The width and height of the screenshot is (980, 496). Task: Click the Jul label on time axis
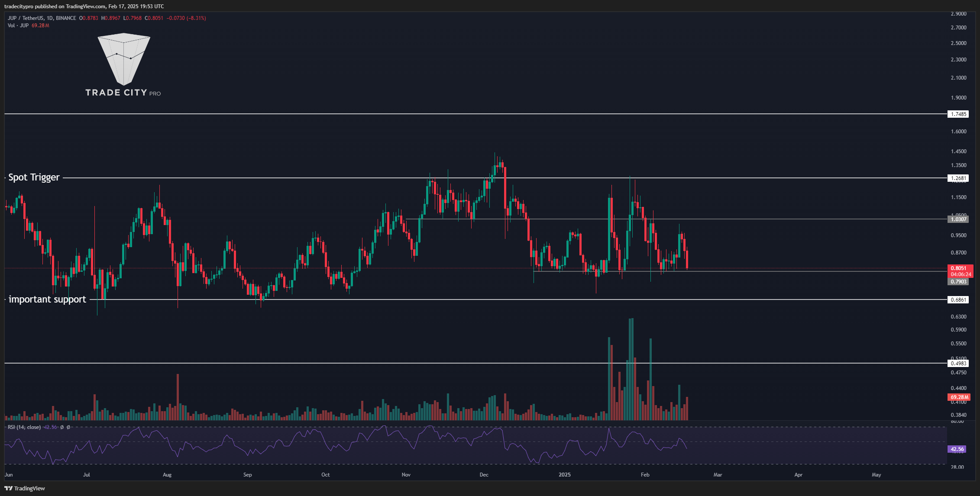pyautogui.click(x=87, y=475)
